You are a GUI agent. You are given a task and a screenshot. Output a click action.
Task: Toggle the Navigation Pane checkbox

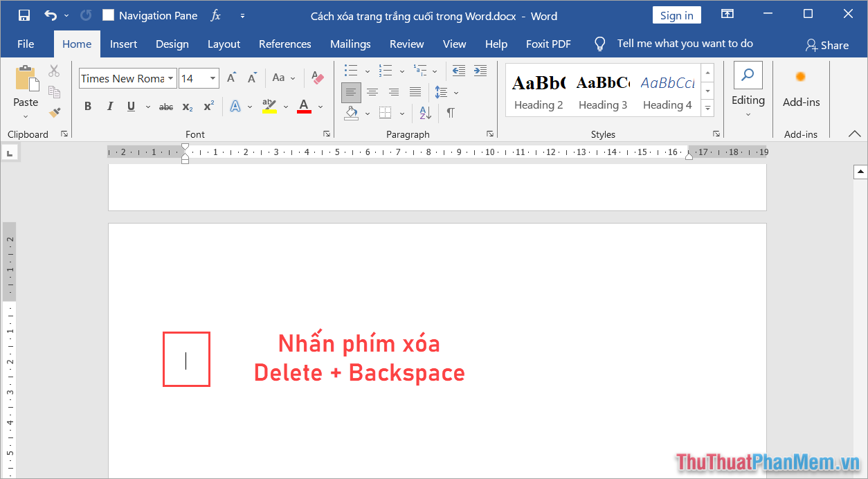(108, 14)
